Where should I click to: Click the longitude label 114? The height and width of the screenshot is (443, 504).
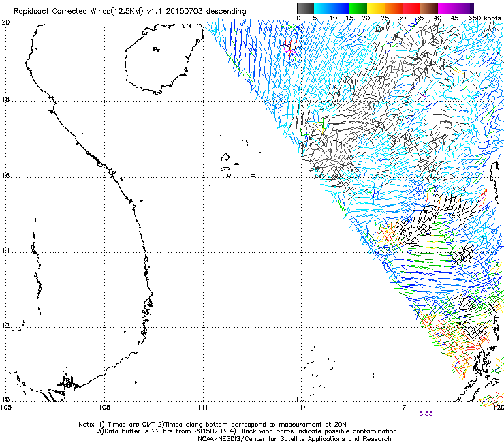click(301, 408)
